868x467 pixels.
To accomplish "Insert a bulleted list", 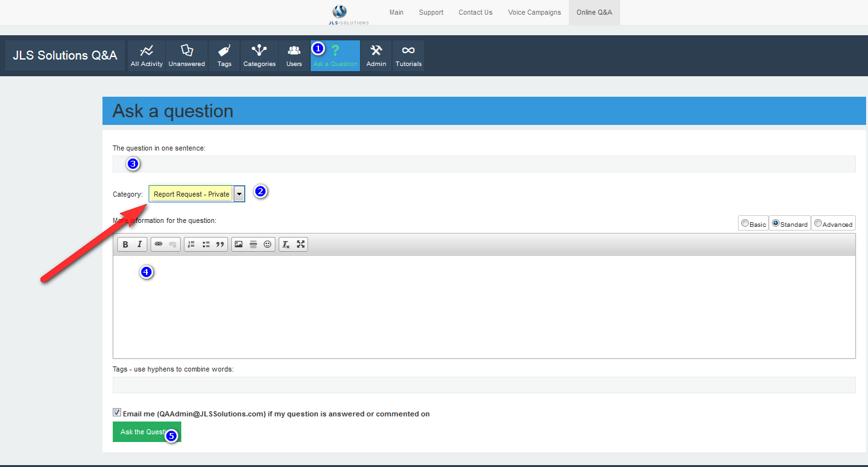I will click(206, 244).
